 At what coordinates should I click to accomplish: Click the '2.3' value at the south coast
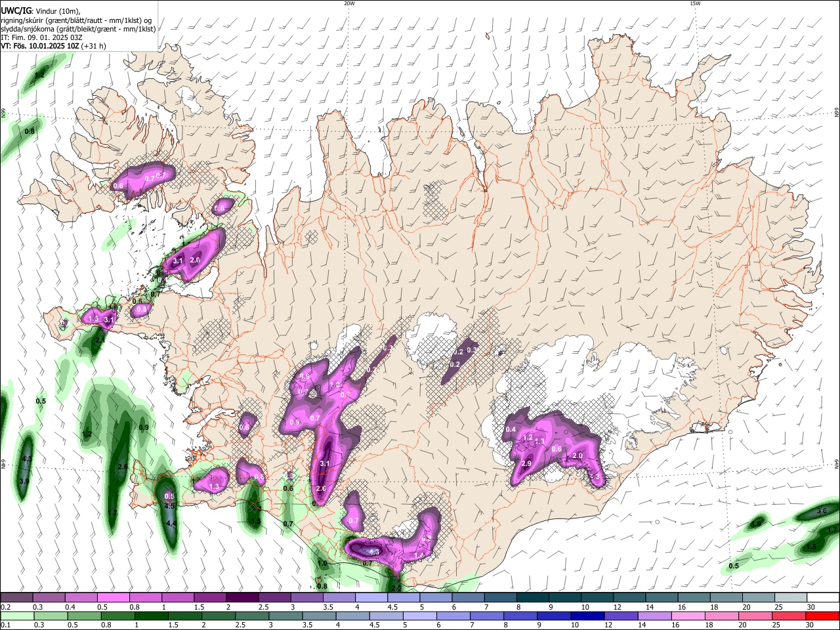tap(396, 588)
